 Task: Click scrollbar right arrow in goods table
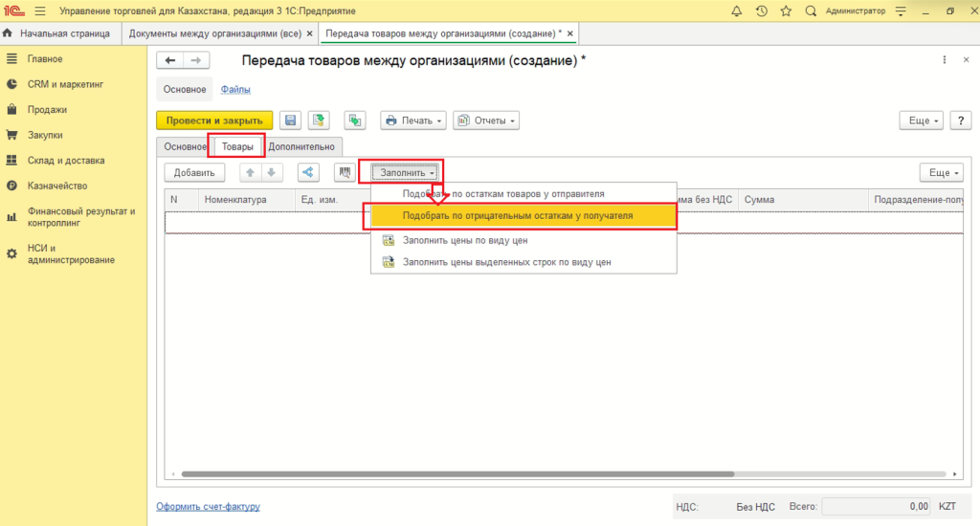pos(955,474)
